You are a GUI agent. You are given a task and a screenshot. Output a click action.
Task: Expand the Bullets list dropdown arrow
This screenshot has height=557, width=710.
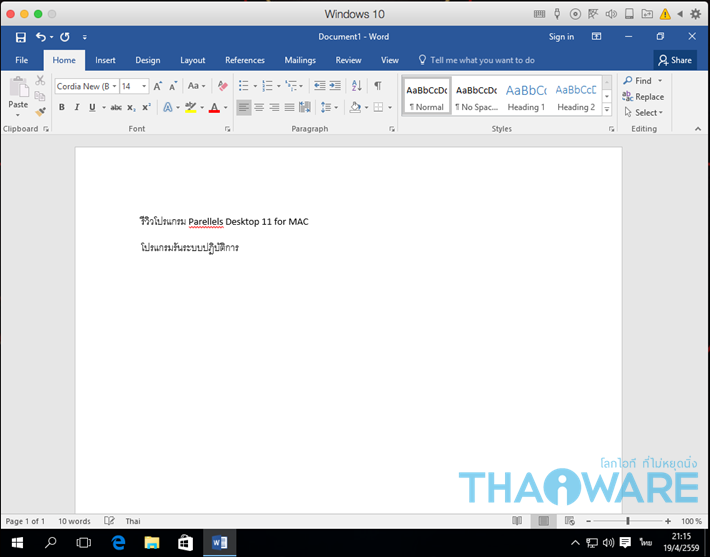pos(255,86)
